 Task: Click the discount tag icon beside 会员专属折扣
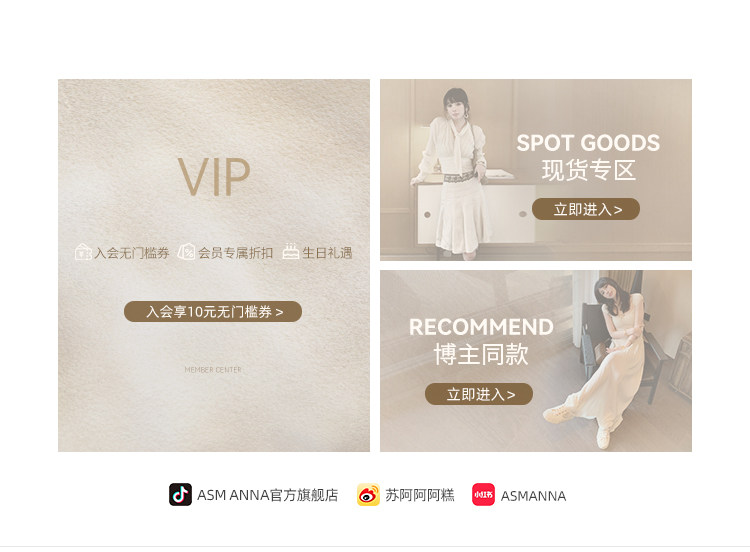[x=187, y=252]
